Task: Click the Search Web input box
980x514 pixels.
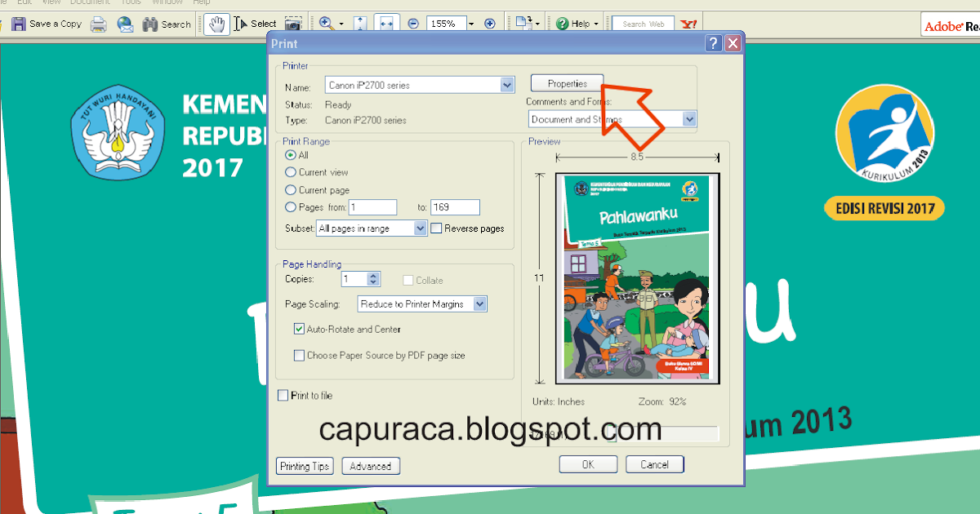Action: click(644, 24)
